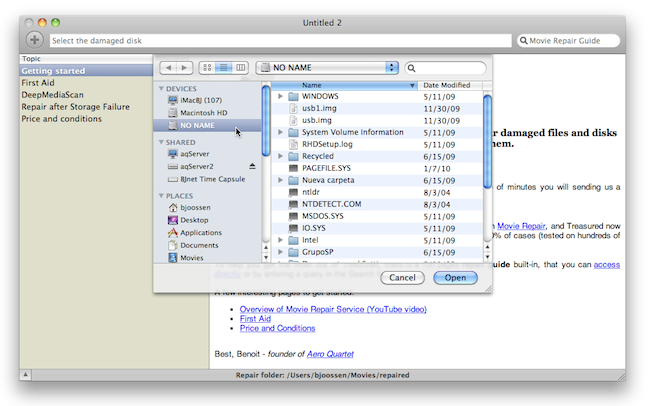650x406 pixels.
Task: Sort by the Date Modified column header
Action: click(450, 85)
